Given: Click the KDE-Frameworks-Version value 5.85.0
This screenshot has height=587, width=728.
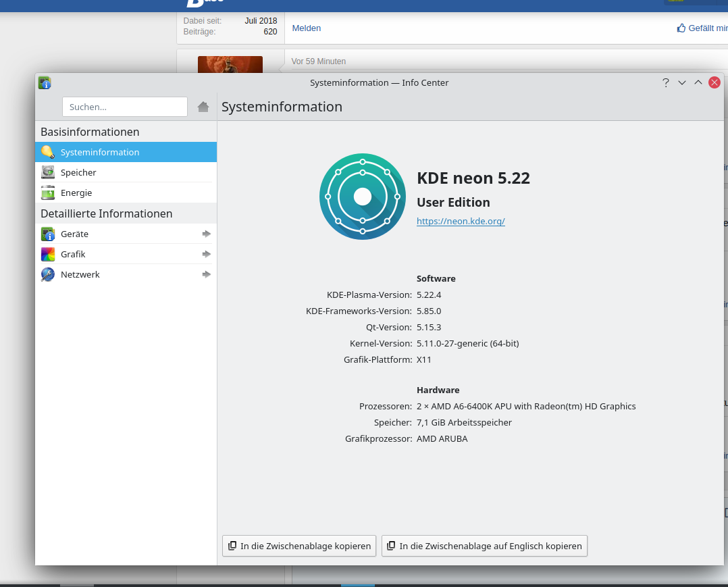Looking at the screenshot, I should [429, 311].
